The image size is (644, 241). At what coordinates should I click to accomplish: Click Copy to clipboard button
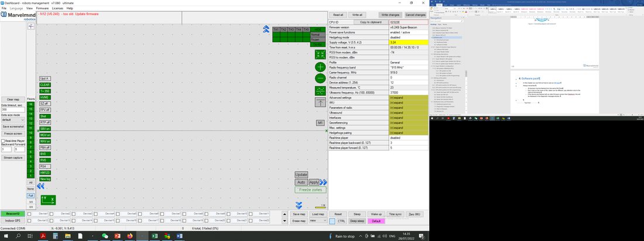371,22
